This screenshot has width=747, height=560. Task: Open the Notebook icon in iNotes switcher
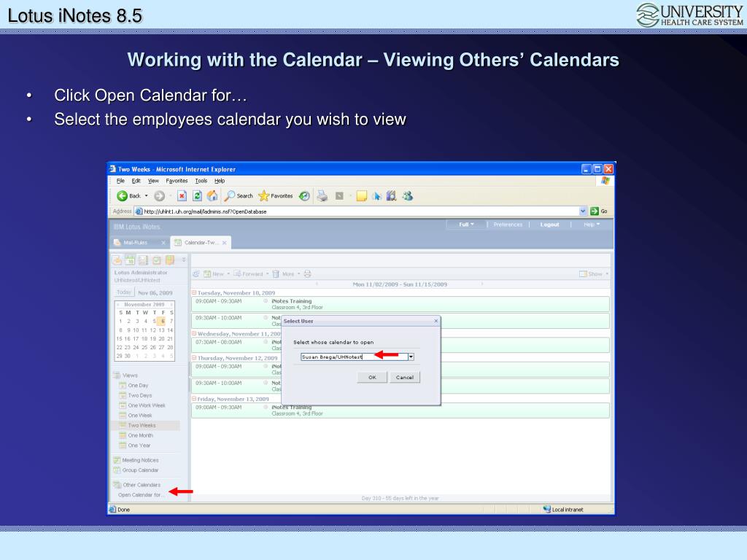tap(170, 260)
